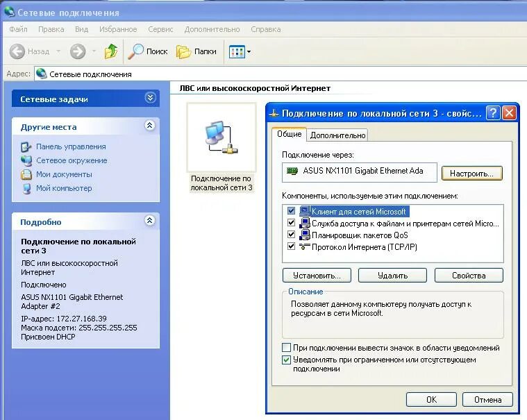
Task: Click the address bar globe icon
Action: click(x=42, y=74)
